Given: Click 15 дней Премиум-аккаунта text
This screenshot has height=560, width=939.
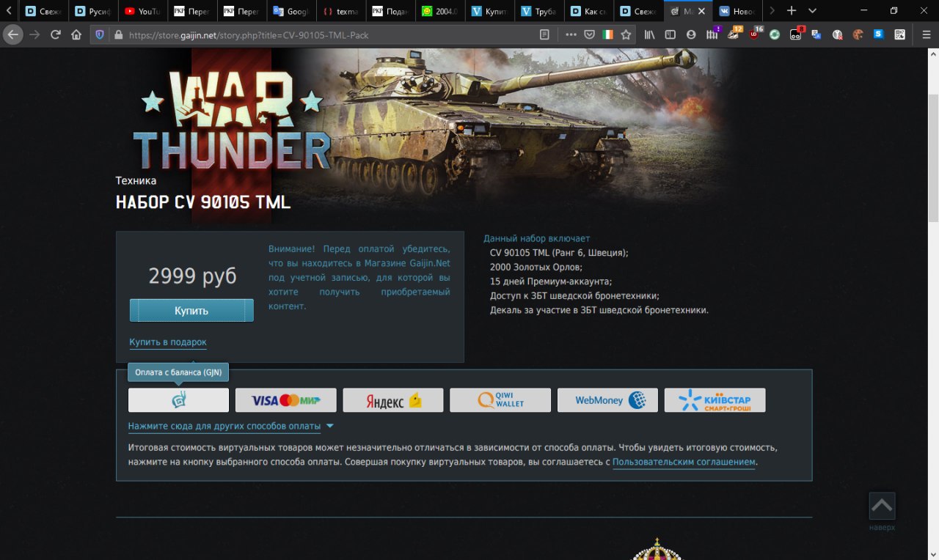Looking at the screenshot, I should click(x=551, y=281).
